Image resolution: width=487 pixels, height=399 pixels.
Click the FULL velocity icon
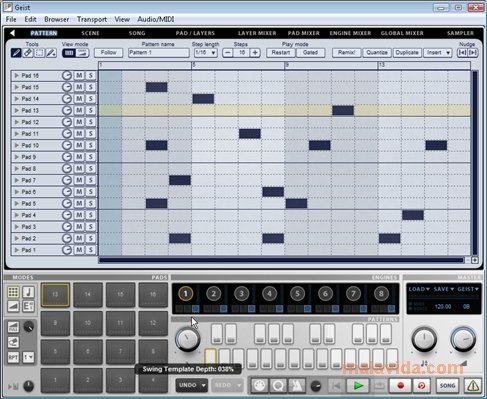13,327
